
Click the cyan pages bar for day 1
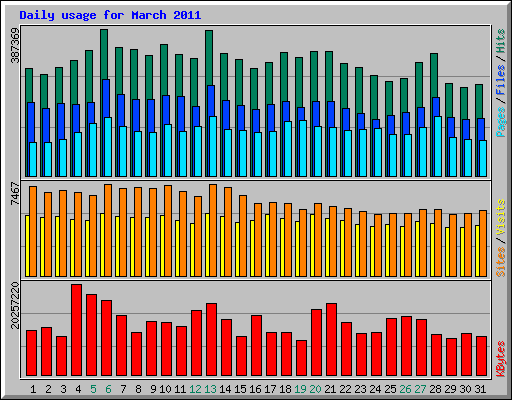[x=33, y=159]
